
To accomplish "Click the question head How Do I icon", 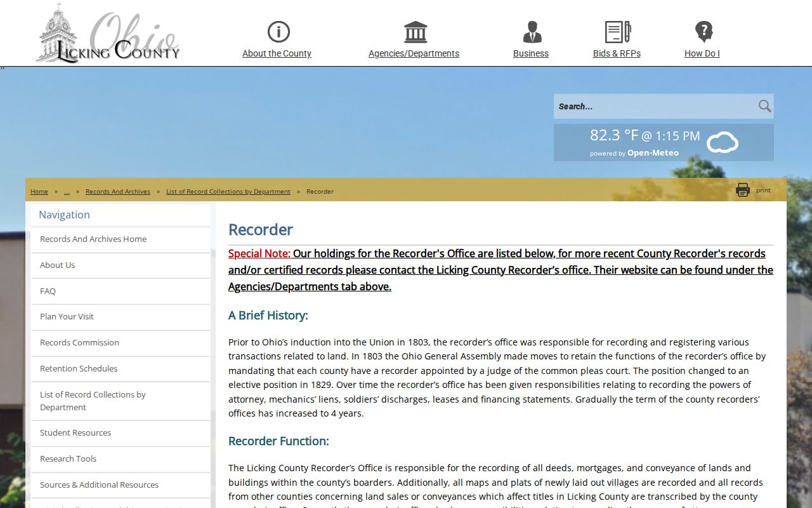I will (704, 32).
